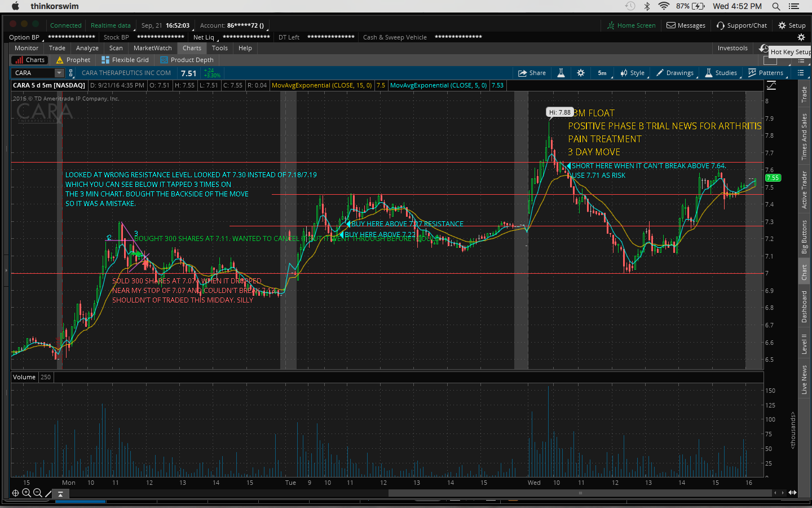This screenshot has width=812, height=508.
Task: Switch to the Flexible Grid view
Action: point(125,60)
